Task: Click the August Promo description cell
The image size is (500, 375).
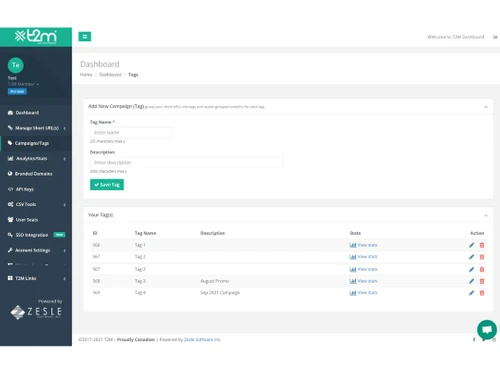Action: point(214,281)
